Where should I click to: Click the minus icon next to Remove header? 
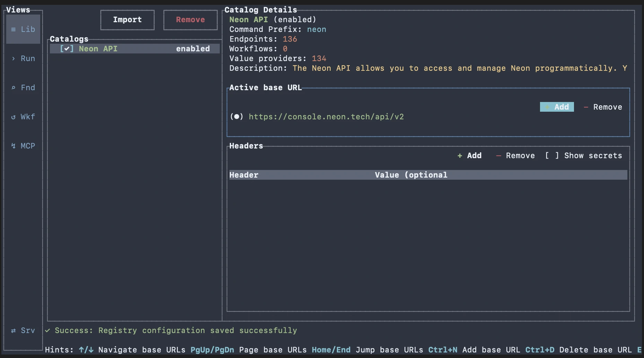499,156
